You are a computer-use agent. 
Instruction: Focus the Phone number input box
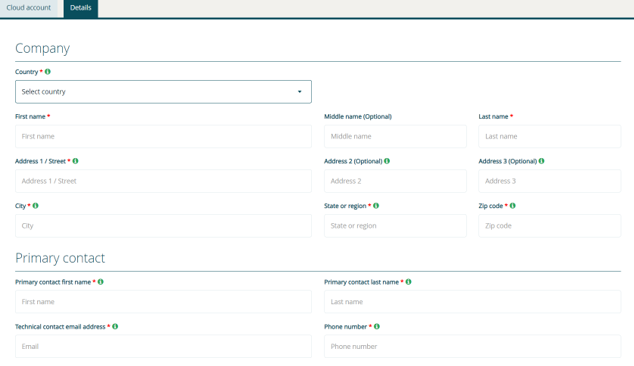(x=472, y=346)
